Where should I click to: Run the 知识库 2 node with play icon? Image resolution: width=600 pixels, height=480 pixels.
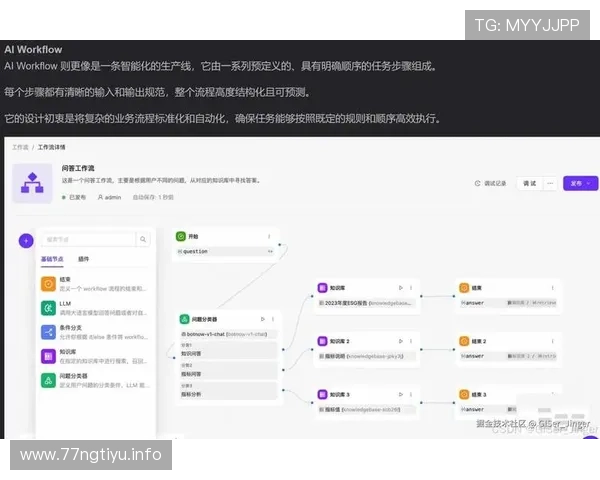pos(401,341)
